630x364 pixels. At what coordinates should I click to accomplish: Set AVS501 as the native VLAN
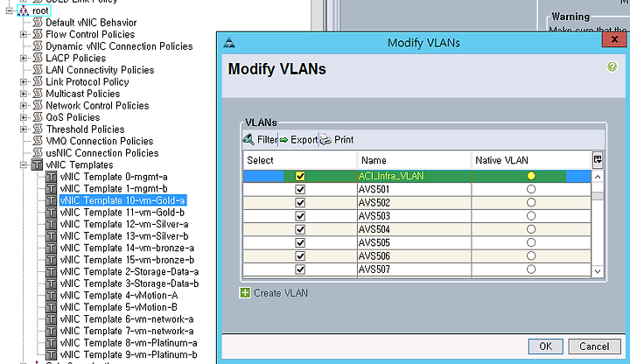click(531, 189)
